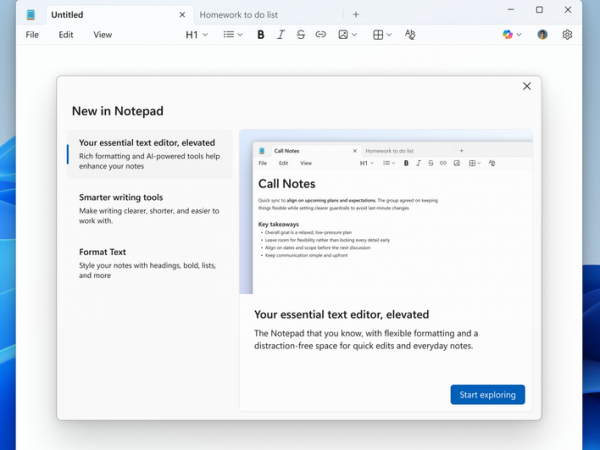Add a new tab with plus button
The height and width of the screenshot is (450, 600).
pos(356,15)
